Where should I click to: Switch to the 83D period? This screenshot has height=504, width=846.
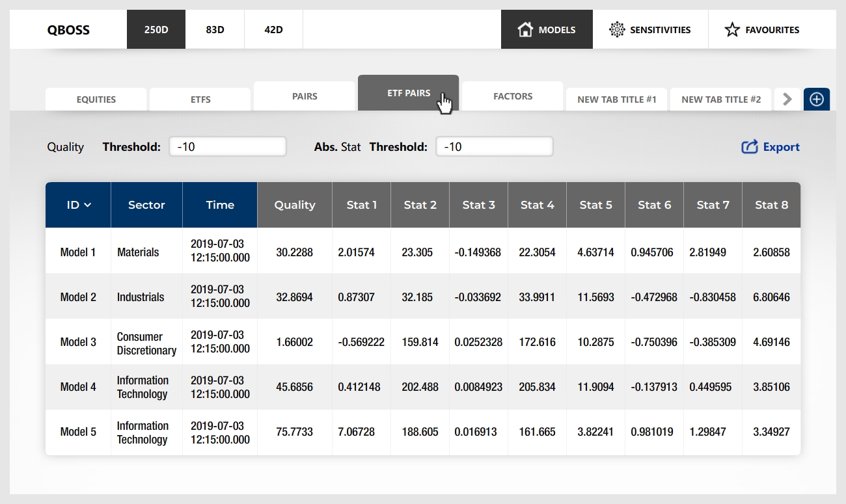pos(215,29)
